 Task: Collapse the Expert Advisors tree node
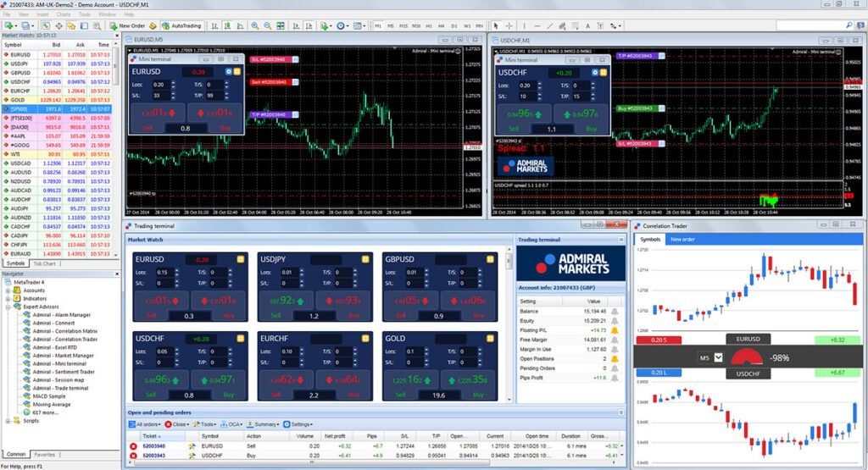pos(8,307)
